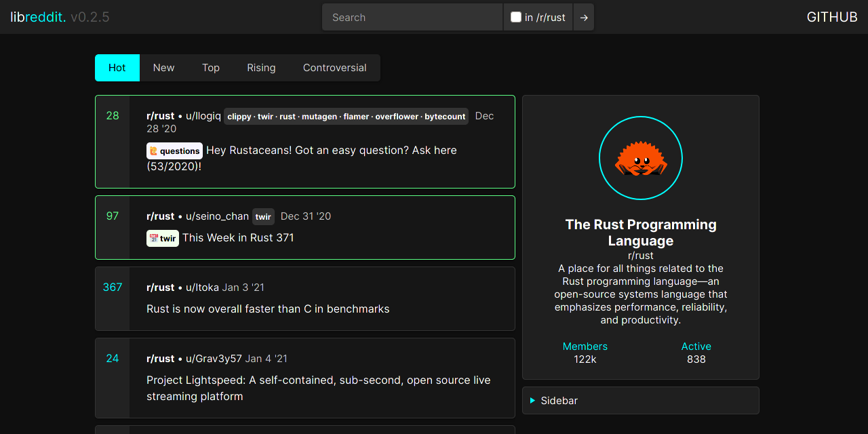Screen dimensions: 868x434
Task: Click inside the Search input field
Action: (412, 18)
